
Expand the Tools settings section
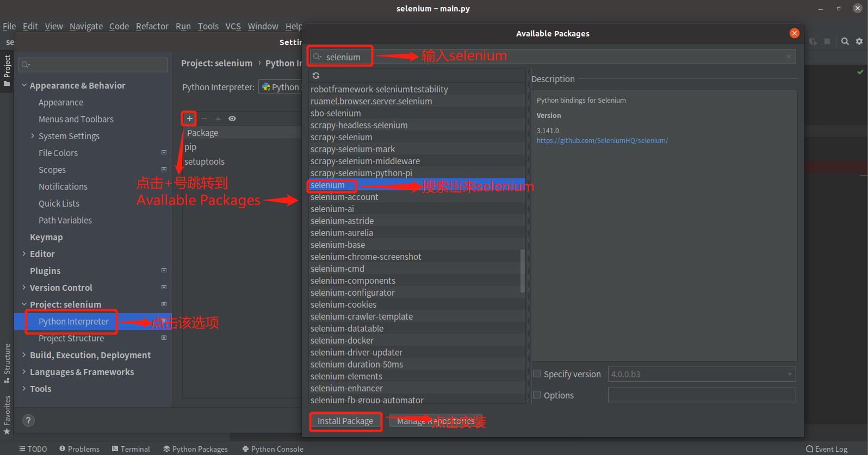(x=24, y=389)
